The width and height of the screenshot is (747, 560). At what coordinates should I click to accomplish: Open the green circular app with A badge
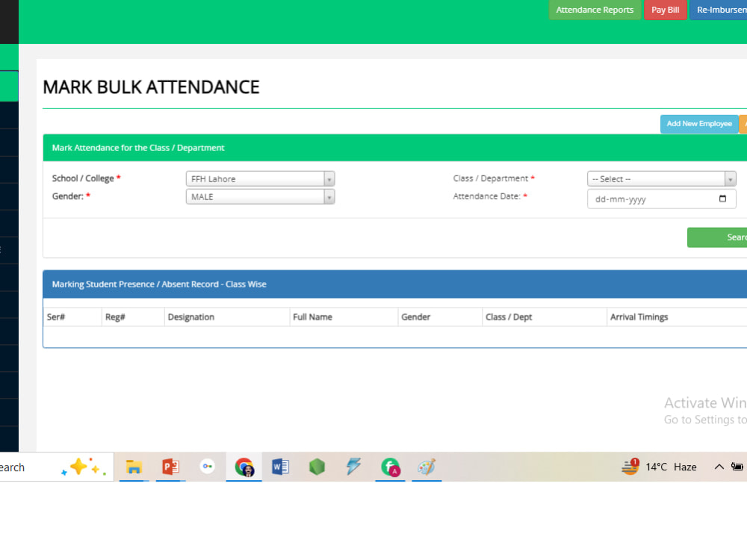point(390,467)
